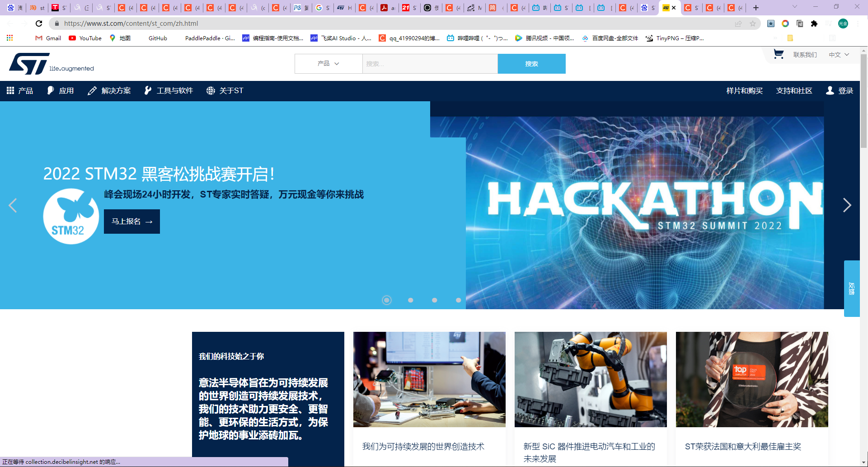The width and height of the screenshot is (868, 467).
Task: Open the shopping cart
Action: point(778,54)
